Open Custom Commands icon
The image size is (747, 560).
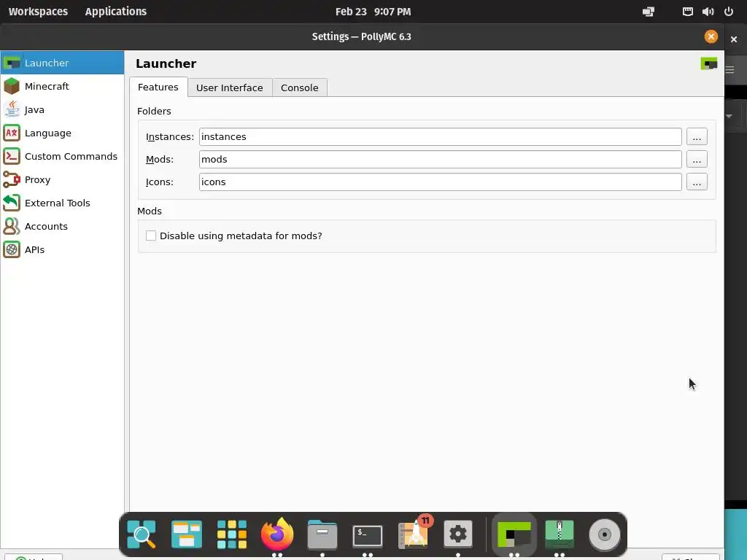(x=12, y=156)
